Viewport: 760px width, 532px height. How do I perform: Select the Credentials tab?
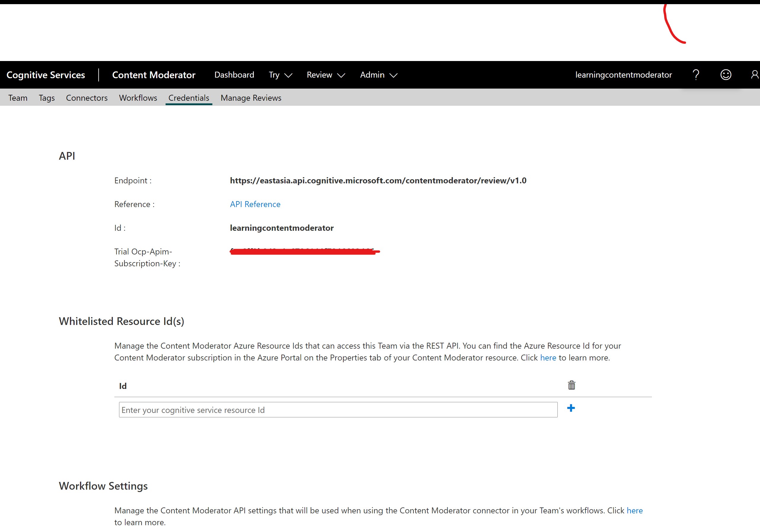pyautogui.click(x=189, y=98)
